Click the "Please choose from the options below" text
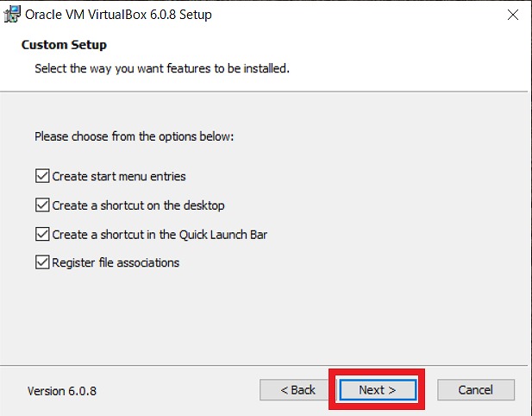532x416 pixels. 134,136
